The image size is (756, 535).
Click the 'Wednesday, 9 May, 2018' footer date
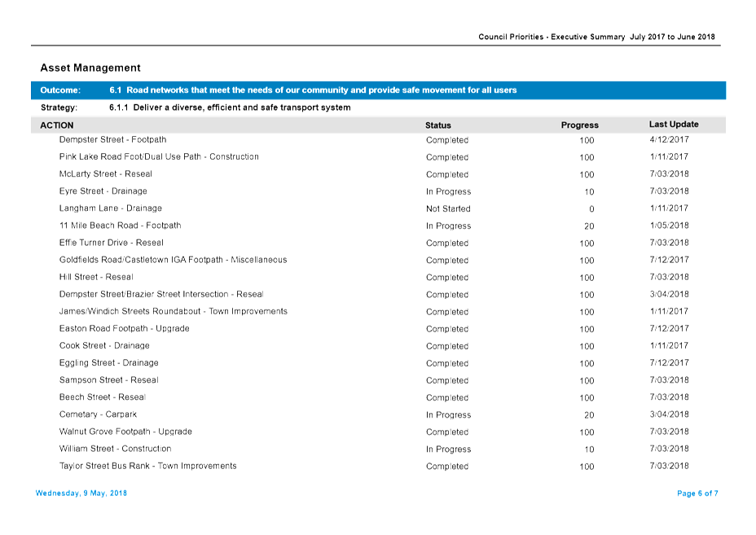coord(81,493)
